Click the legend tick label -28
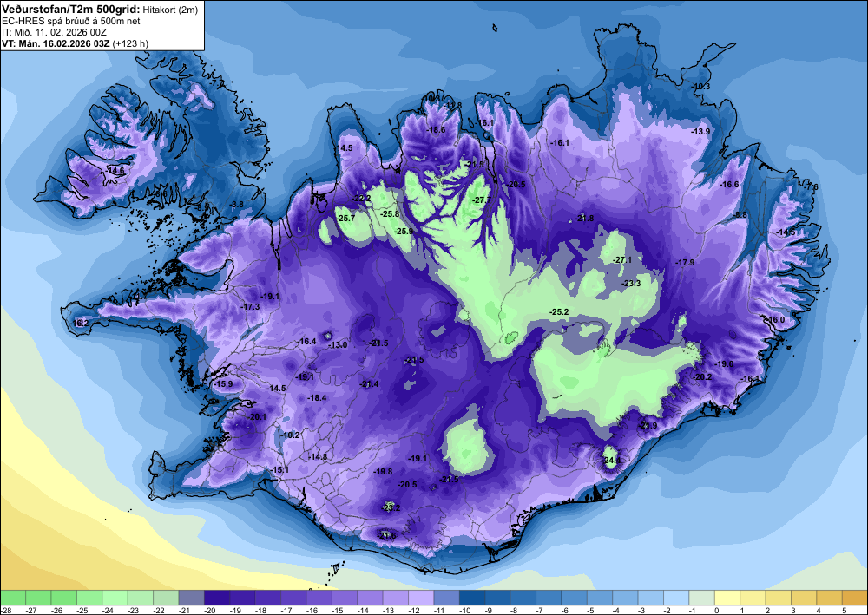 point(6,610)
